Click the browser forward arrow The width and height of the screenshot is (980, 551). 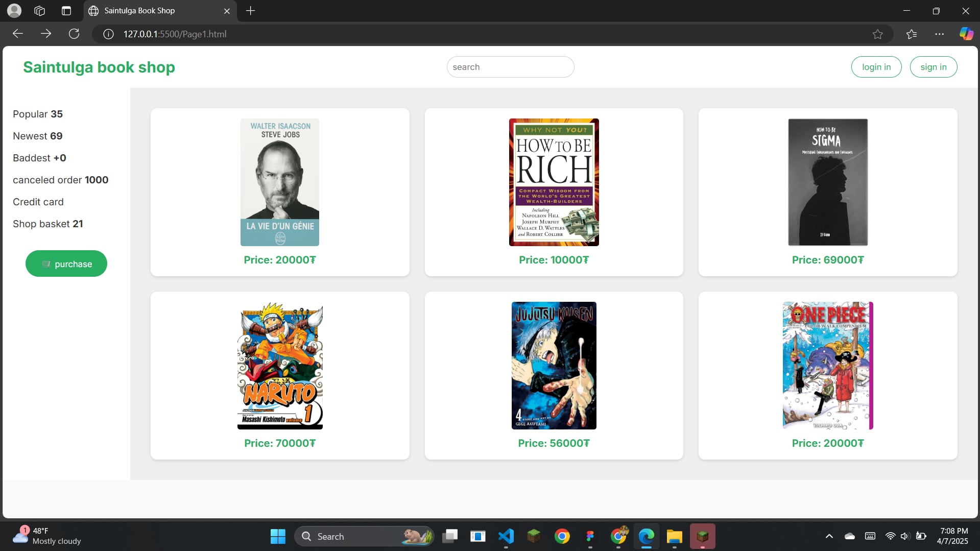tap(46, 34)
